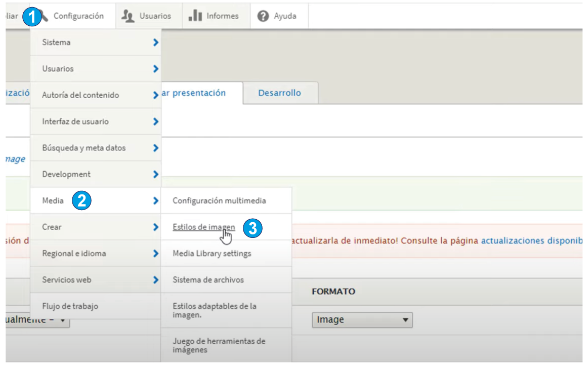Expand the Búsqueda y meta datos arrow
This screenshot has height=365, width=588.
tap(156, 148)
